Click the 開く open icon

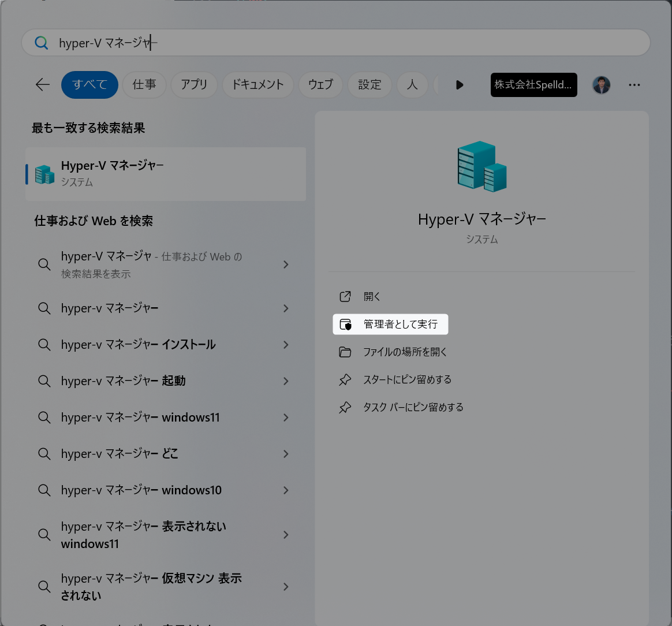345,296
